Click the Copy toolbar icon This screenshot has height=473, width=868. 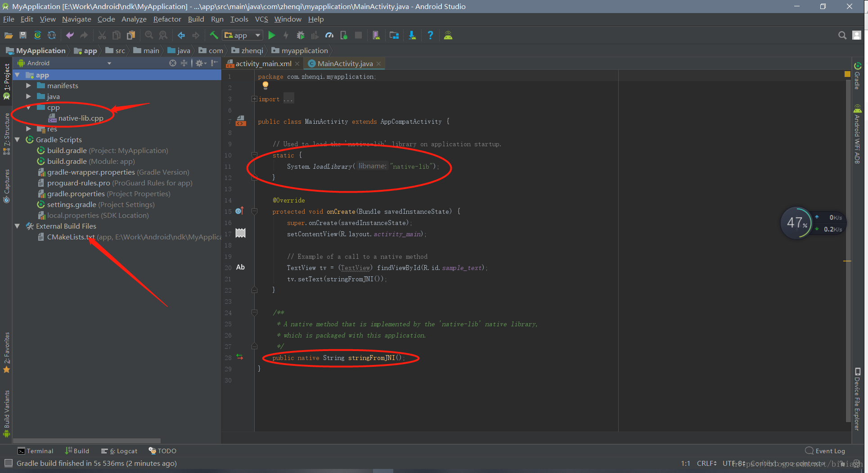click(x=117, y=35)
